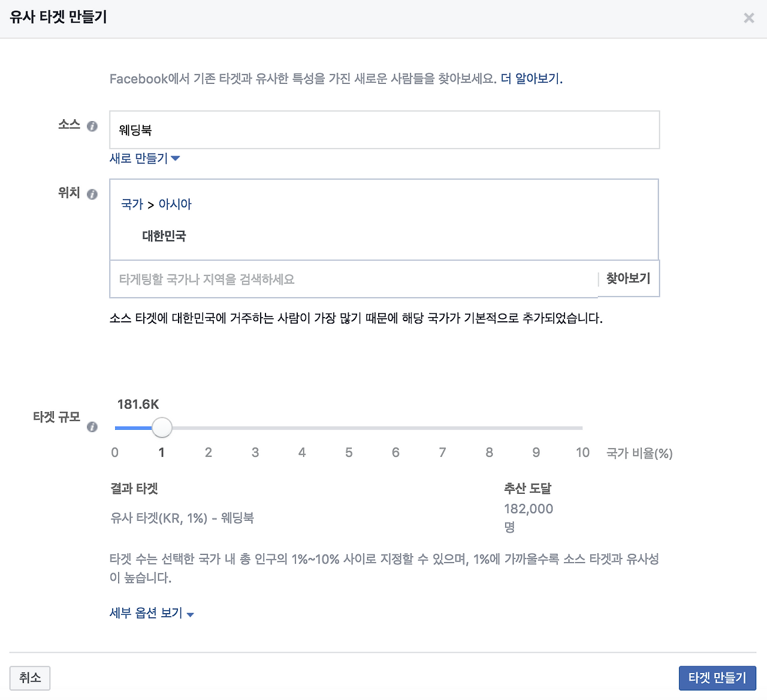Select 10 on the 국가 비율 scale
The image size is (767, 700).
(x=582, y=452)
